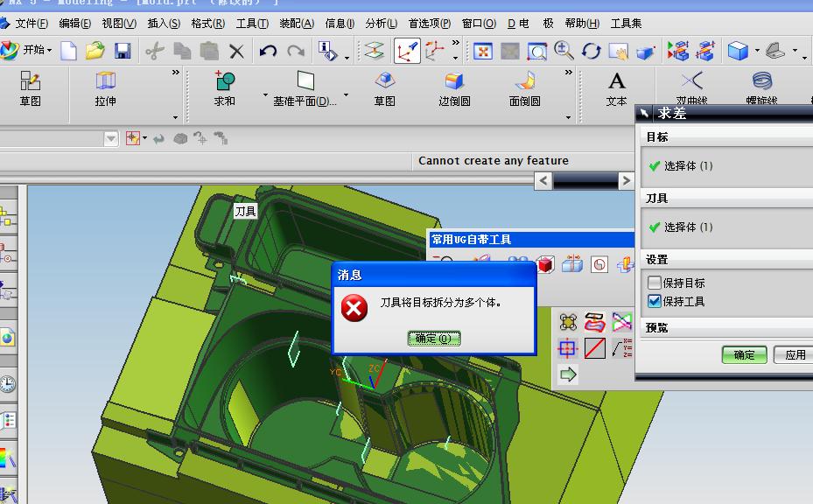Open the 插入(S) menu
This screenshot has height=504, width=813.
(164, 24)
